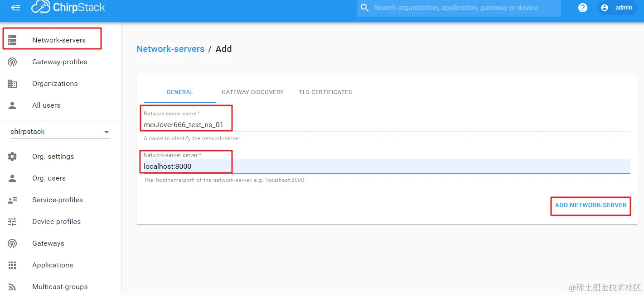644x295 pixels.
Task: Click the Network-server server input field
Action: point(387,167)
